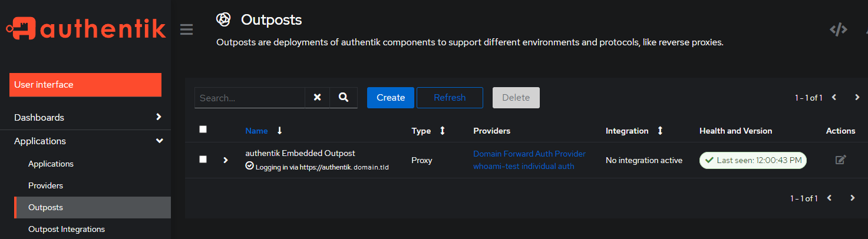
Task: Open Outpost Integrations in sidebar
Action: point(67,229)
